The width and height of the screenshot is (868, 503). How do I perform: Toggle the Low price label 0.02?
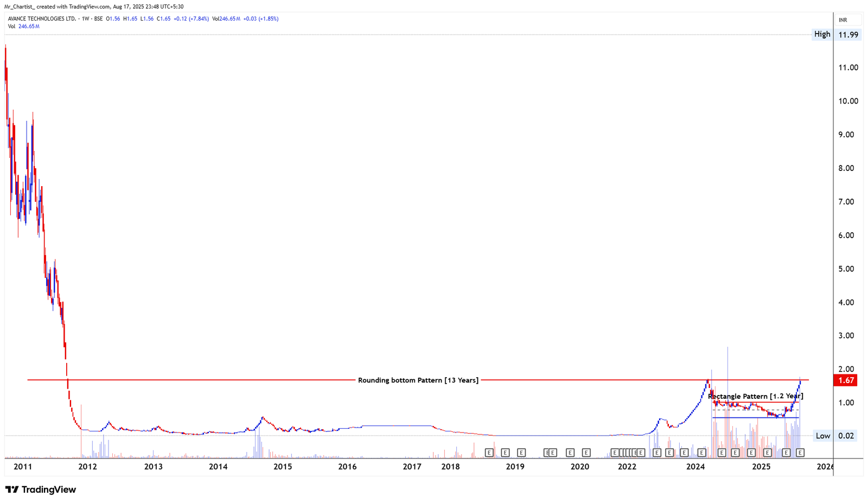[x=847, y=435]
